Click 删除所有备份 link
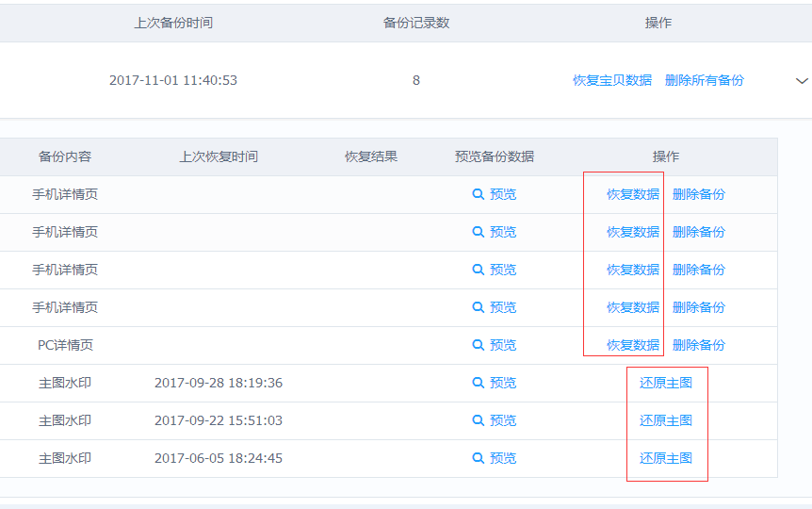Screen dimensions: 812x509 [705, 80]
